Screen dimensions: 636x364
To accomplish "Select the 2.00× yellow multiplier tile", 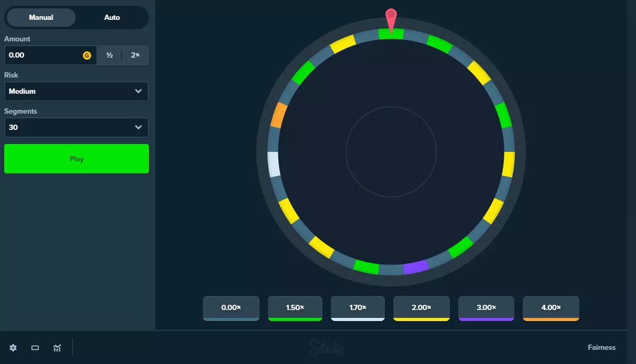I will coord(422,308).
